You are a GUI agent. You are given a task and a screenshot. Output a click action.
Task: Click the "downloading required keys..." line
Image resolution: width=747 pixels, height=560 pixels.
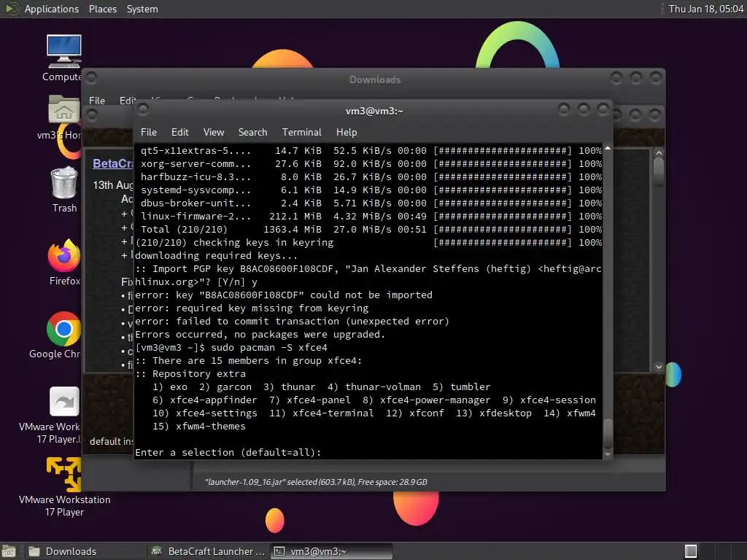[x=216, y=256]
